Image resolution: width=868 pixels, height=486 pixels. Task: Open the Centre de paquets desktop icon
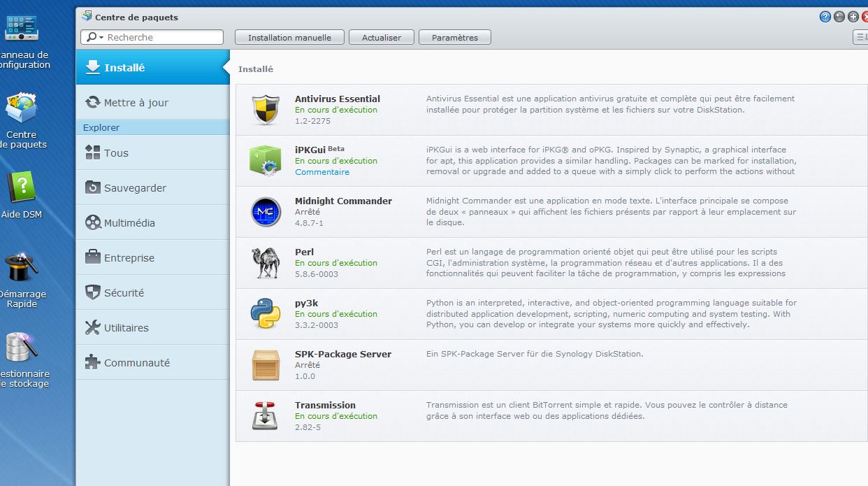pyautogui.click(x=22, y=108)
